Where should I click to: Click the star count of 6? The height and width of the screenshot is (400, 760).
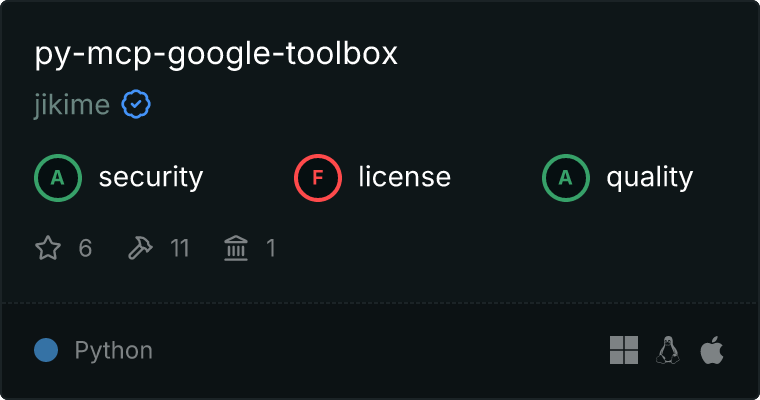coord(85,249)
